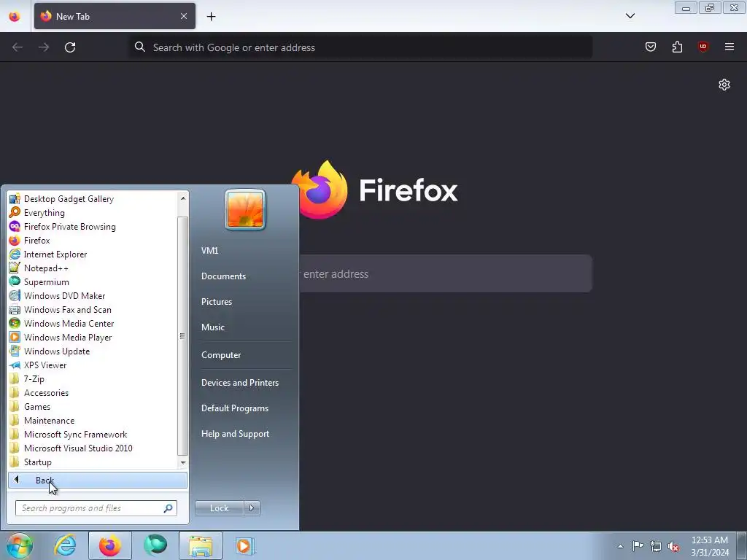The width and height of the screenshot is (747, 560).
Task: Open Help and Support
Action: 235,434
